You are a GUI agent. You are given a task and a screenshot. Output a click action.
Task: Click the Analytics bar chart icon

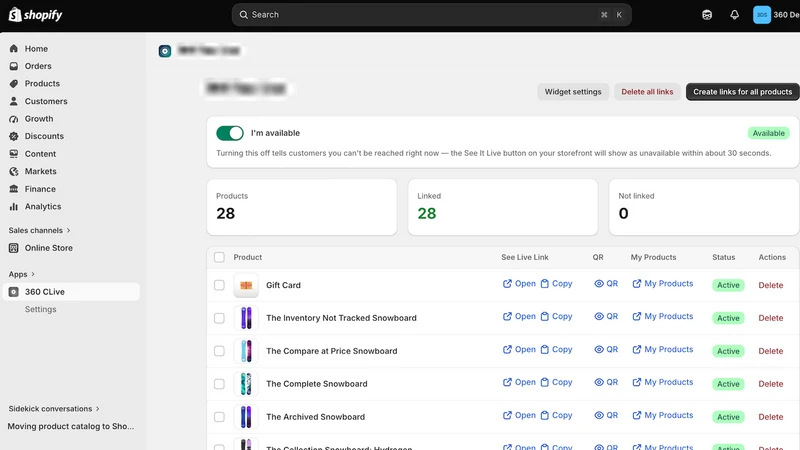14,206
